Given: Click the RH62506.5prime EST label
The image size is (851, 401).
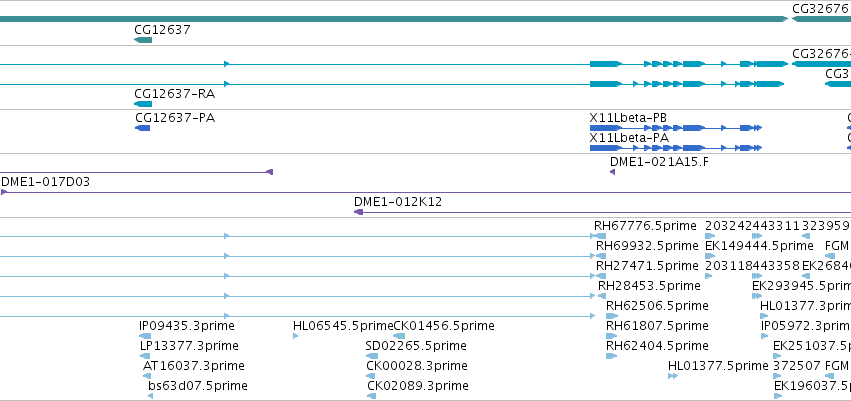Looking at the screenshot, I should 657,306.
